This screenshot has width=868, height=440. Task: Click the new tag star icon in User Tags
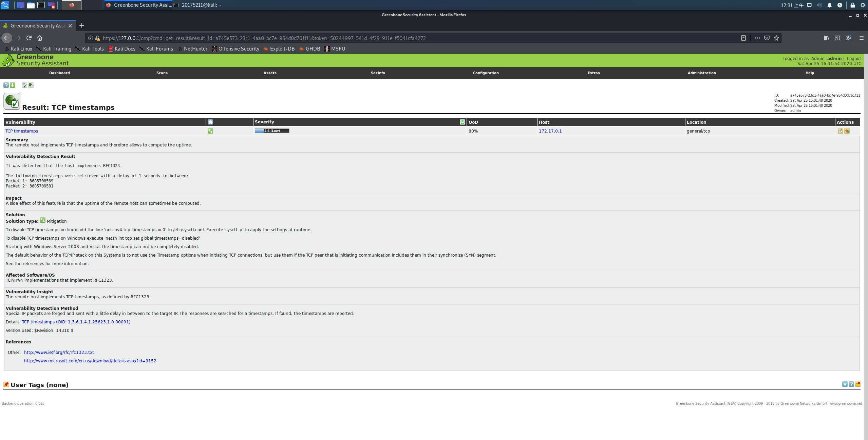pyautogui.click(x=845, y=384)
